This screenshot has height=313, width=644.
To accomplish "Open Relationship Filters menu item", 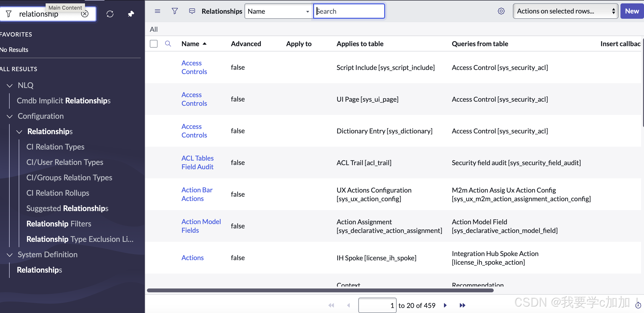I will coord(59,224).
